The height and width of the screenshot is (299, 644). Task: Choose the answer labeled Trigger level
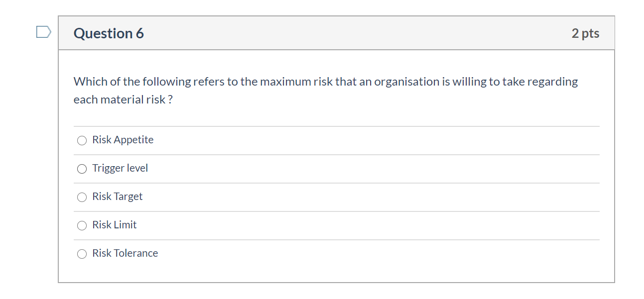[x=120, y=168]
